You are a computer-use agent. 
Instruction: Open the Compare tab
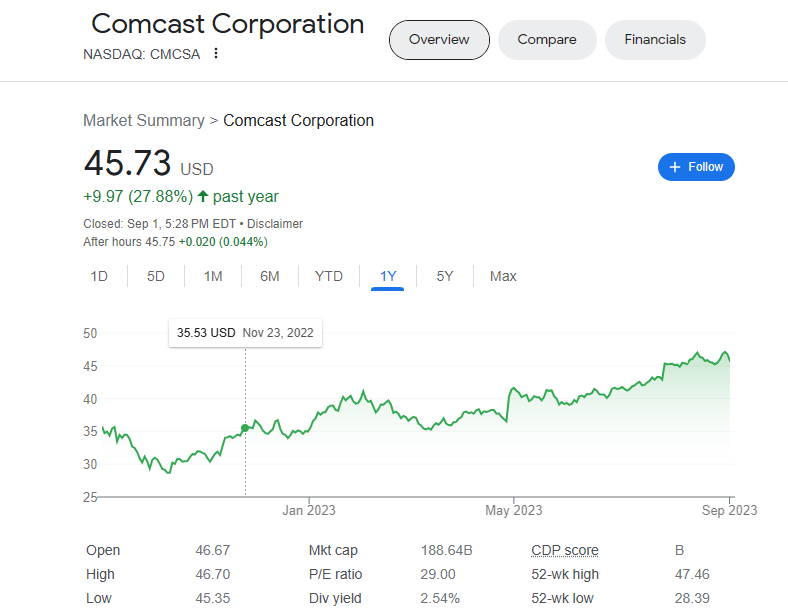point(547,40)
